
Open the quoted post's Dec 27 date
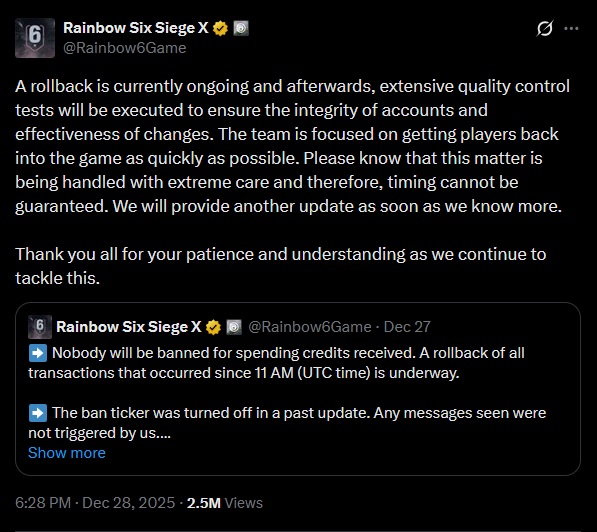click(x=407, y=327)
